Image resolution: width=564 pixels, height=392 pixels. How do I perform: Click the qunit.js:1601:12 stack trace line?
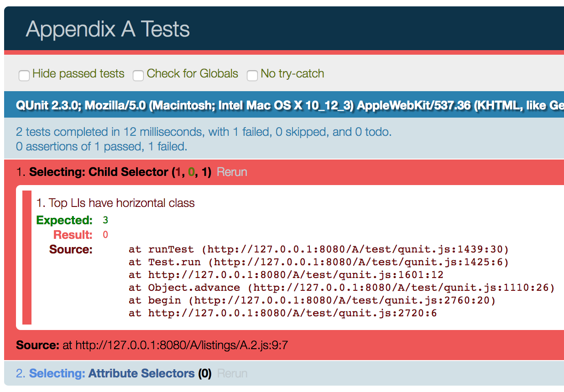pos(286,275)
